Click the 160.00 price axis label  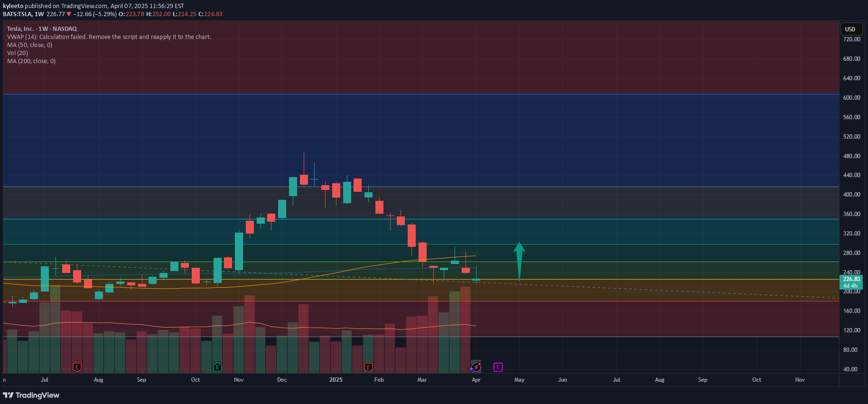click(x=851, y=311)
